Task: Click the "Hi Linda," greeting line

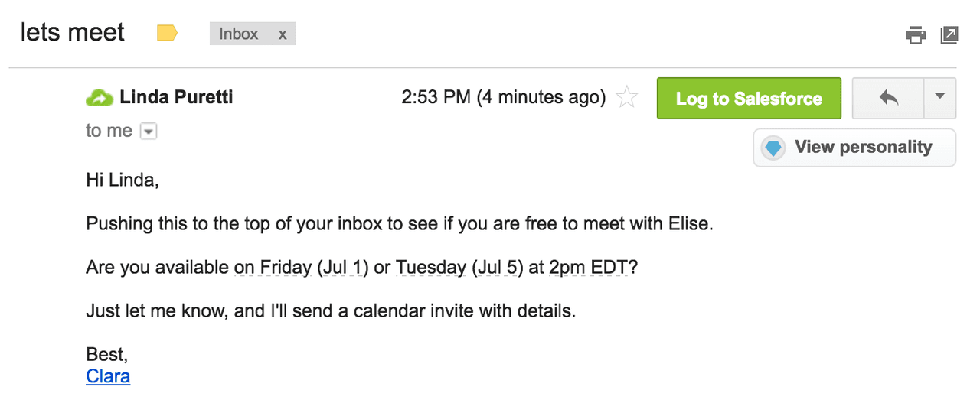Action: click(122, 181)
